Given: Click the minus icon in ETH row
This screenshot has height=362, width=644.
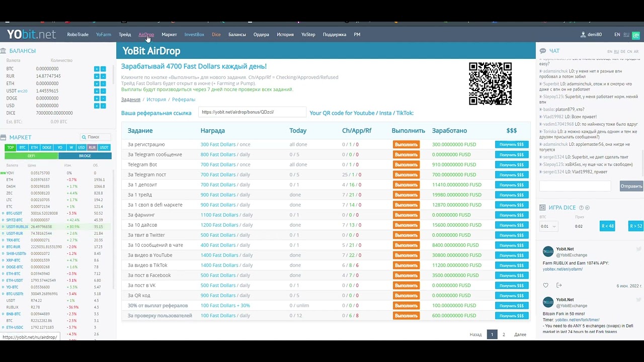Looking at the screenshot, I should (x=103, y=84).
